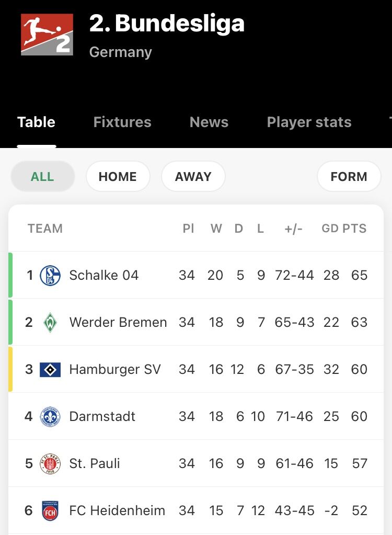Click the 2. Bundesliga league logo
This screenshot has height=535, width=392.
click(47, 35)
